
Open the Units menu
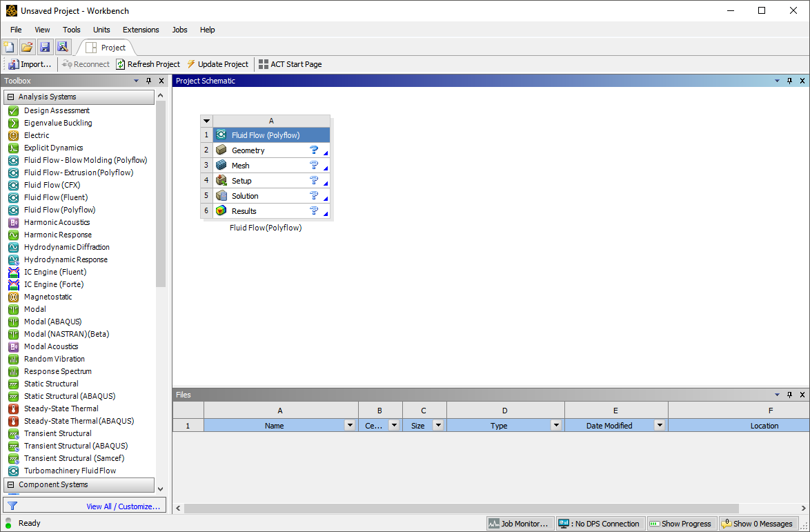[x=101, y=30]
